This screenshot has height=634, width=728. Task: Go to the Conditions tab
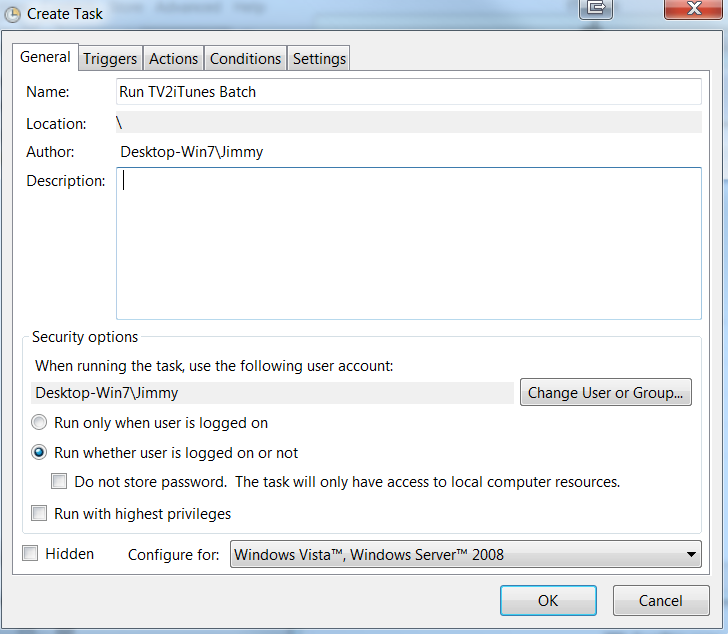coord(245,59)
